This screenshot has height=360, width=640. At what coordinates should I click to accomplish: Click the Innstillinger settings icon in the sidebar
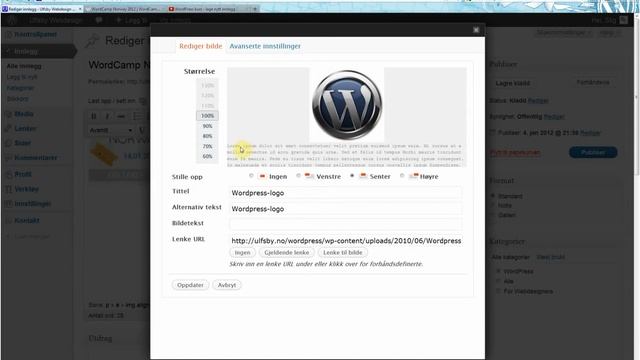pyautogui.click(x=8, y=204)
